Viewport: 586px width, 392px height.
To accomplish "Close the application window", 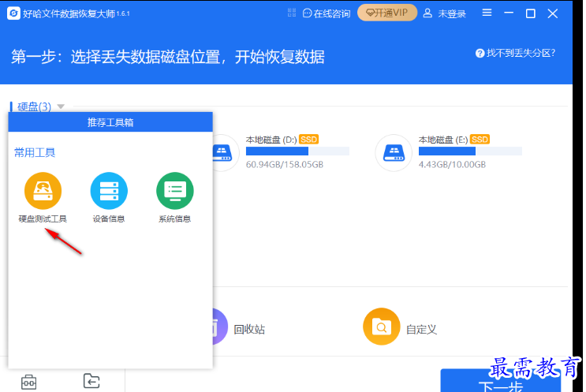I will click(x=552, y=13).
